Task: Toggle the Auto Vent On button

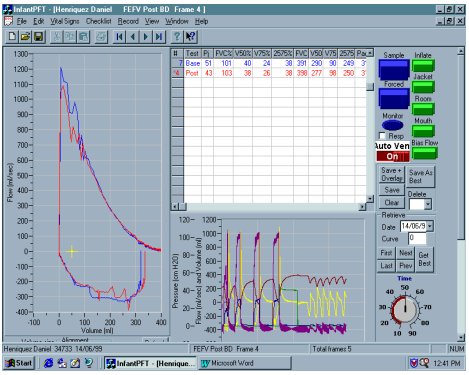Action: click(393, 156)
